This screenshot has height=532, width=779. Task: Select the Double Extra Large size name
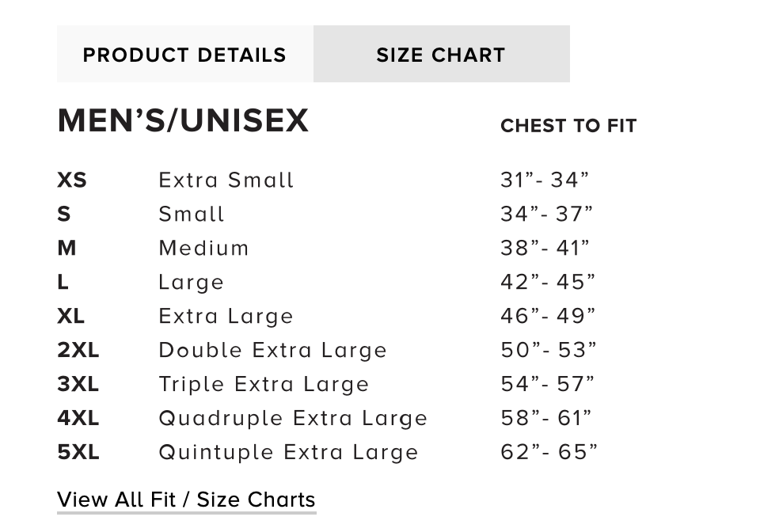[x=273, y=351]
